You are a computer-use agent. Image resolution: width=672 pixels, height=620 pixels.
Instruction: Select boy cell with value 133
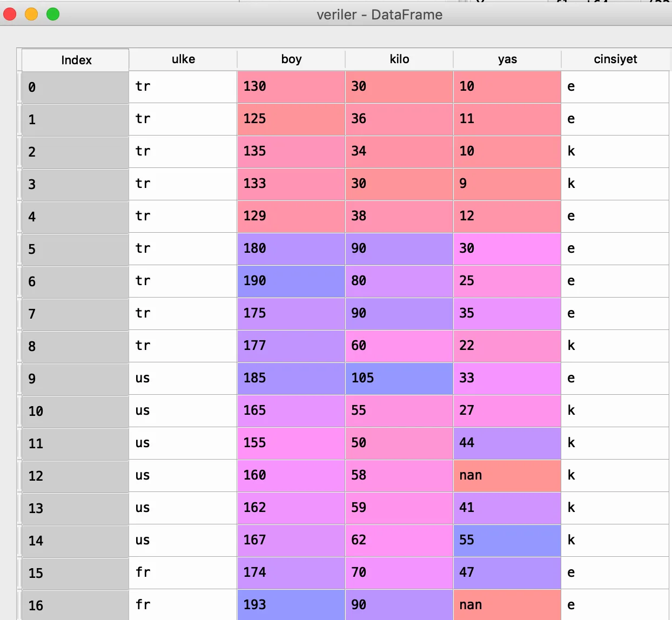[x=291, y=184]
